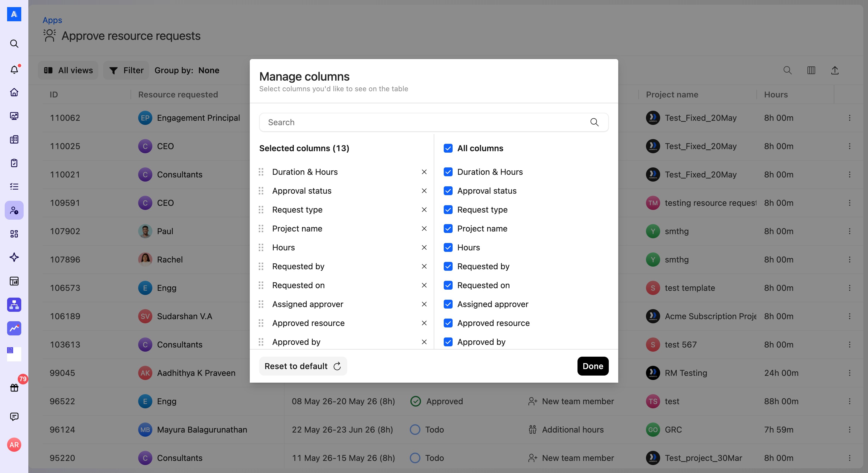Uncheck the Requested on checkbox
The width and height of the screenshot is (868, 473).
(448, 285)
